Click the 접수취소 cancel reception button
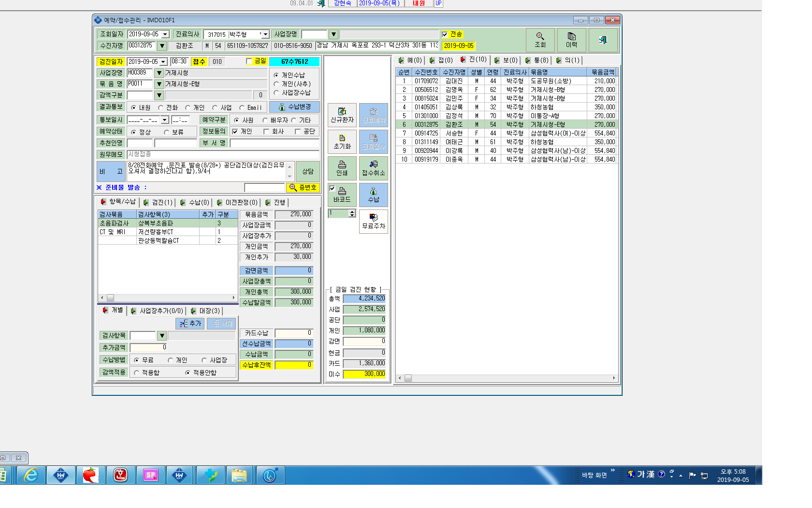This screenshot has width=812, height=508. (x=374, y=168)
